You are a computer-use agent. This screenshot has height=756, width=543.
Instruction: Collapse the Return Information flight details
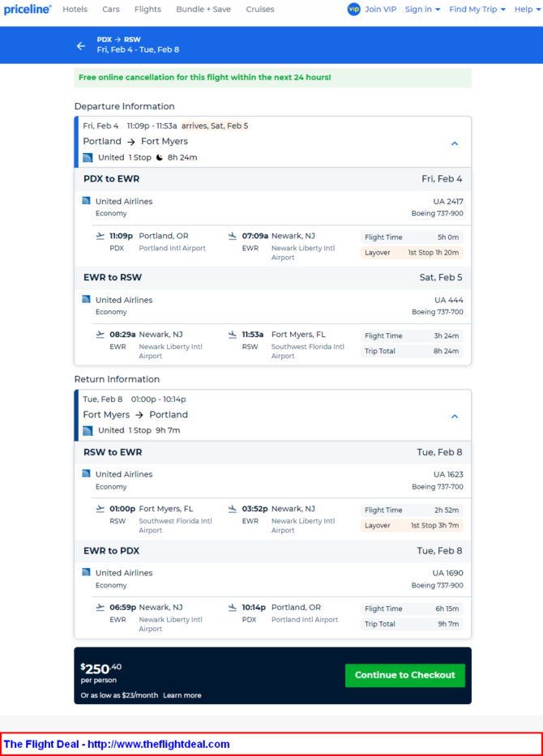[x=455, y=416]
